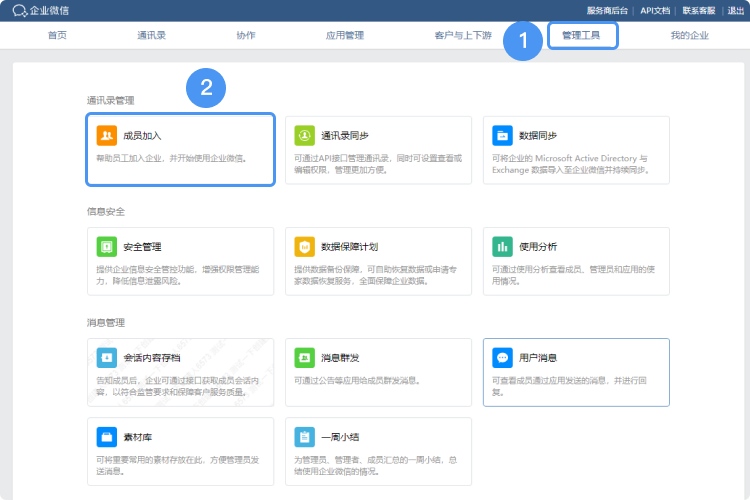Open the 服务商后台 link

607,11
